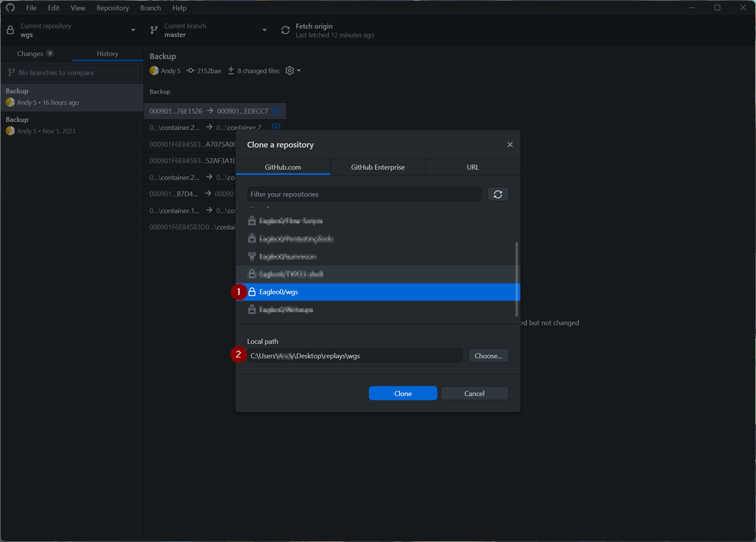This screenshot has height=542, width=756.
Task: Click the fetch origin sync icon
Action: [285, 30]
